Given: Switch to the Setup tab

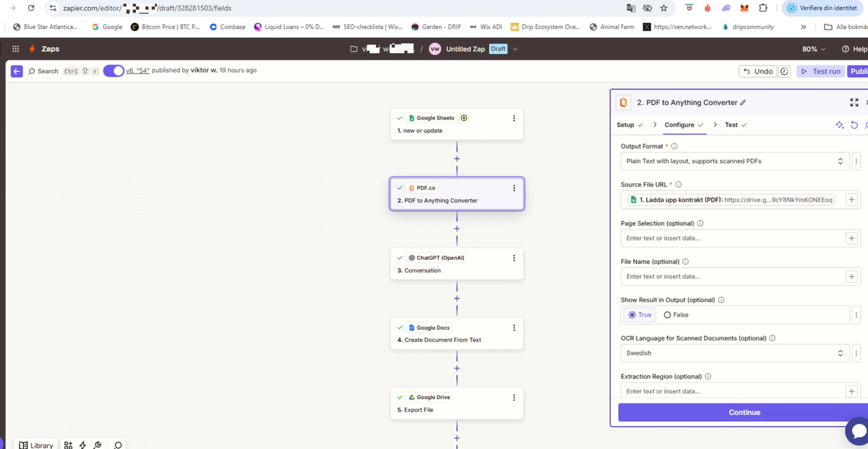Looking at the screenshot, I should (x=625, y=125).
